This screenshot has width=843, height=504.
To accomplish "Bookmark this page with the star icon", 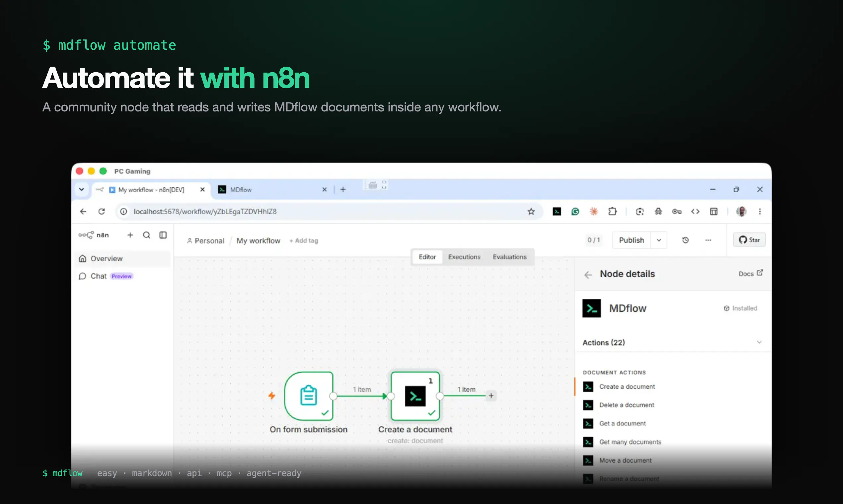I will click(531, 212).
